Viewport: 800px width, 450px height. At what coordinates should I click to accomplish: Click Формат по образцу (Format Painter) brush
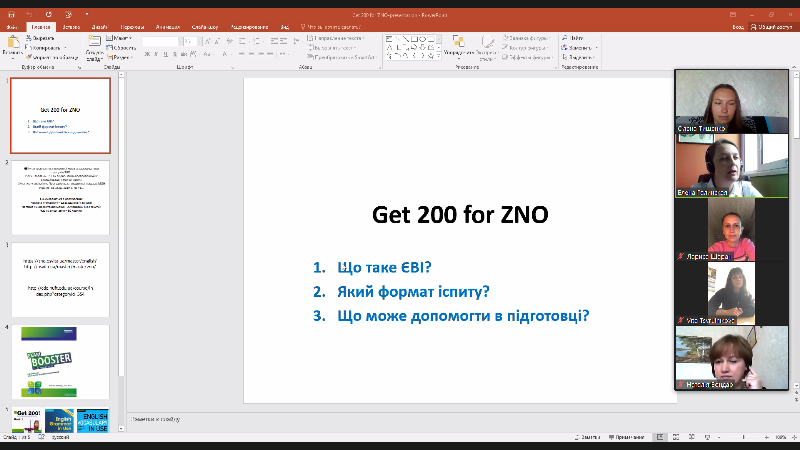(x=52, y=58)
